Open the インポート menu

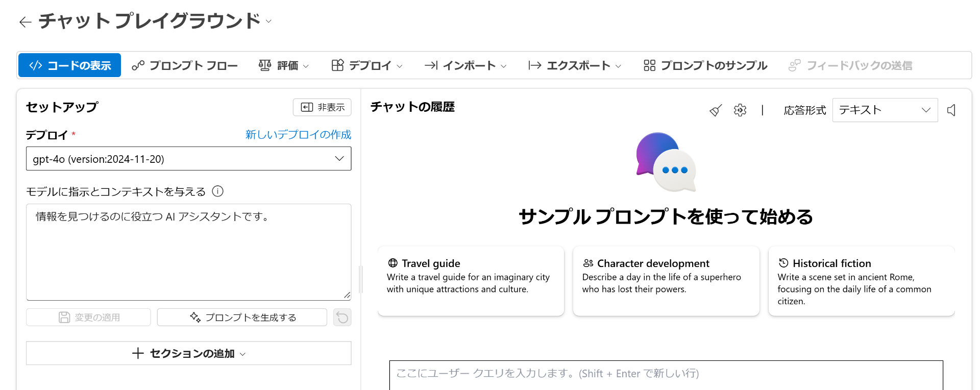click(x=465, y=65)
